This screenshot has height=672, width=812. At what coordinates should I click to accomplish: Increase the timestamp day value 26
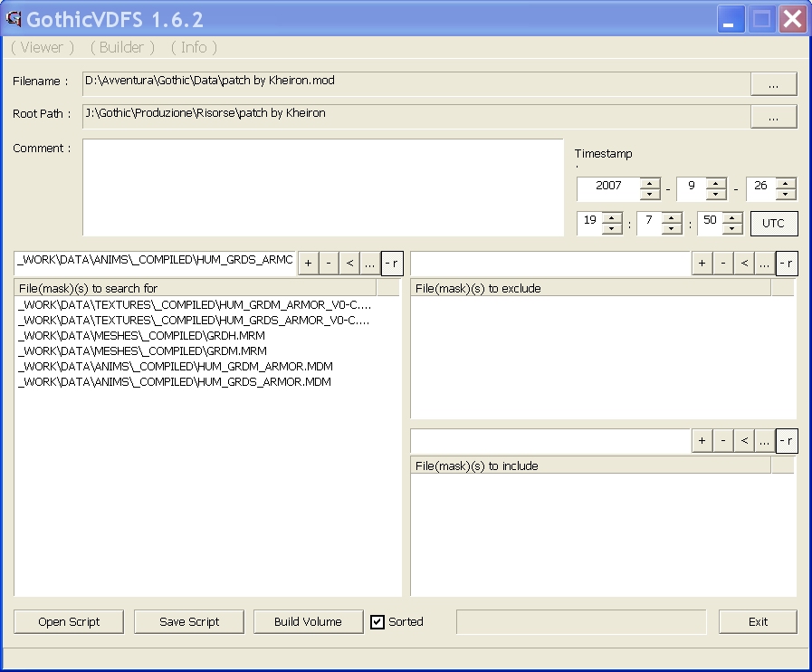tap(786, 183)
